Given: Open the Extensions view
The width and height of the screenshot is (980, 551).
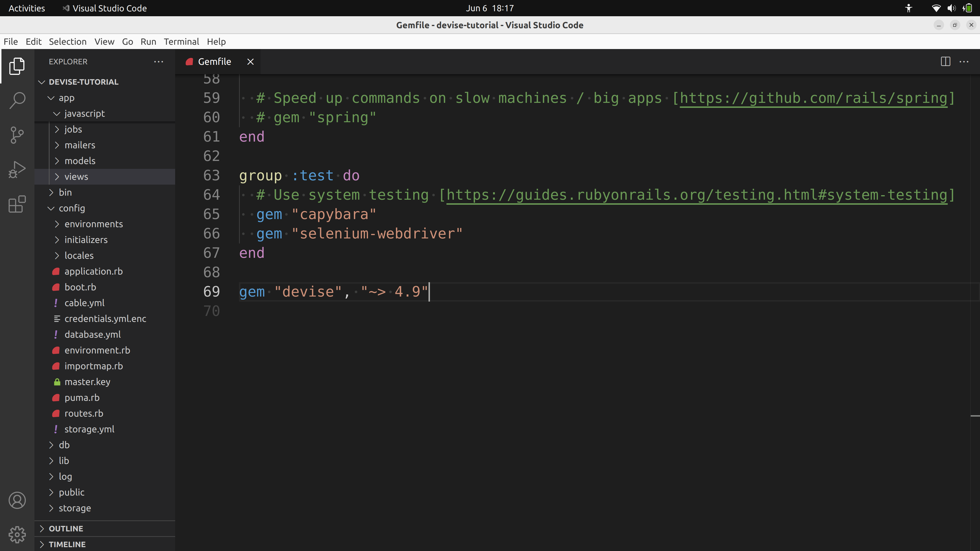Looking at the screenshot, I should (17, 204).
